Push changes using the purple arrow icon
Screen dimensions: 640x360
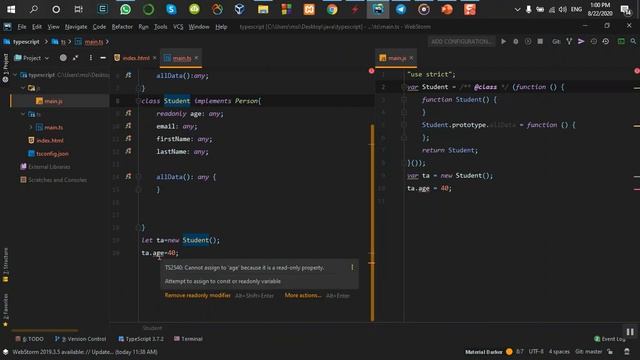pos(581,42)
